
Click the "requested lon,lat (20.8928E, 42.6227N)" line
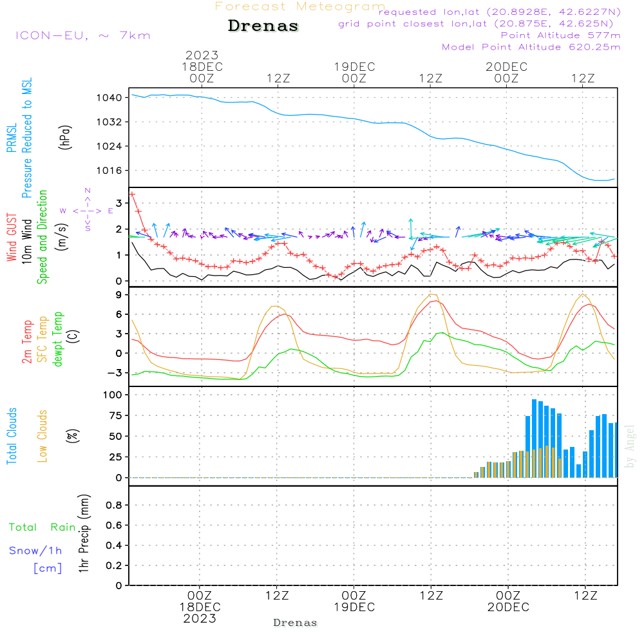tap(500, 12)
